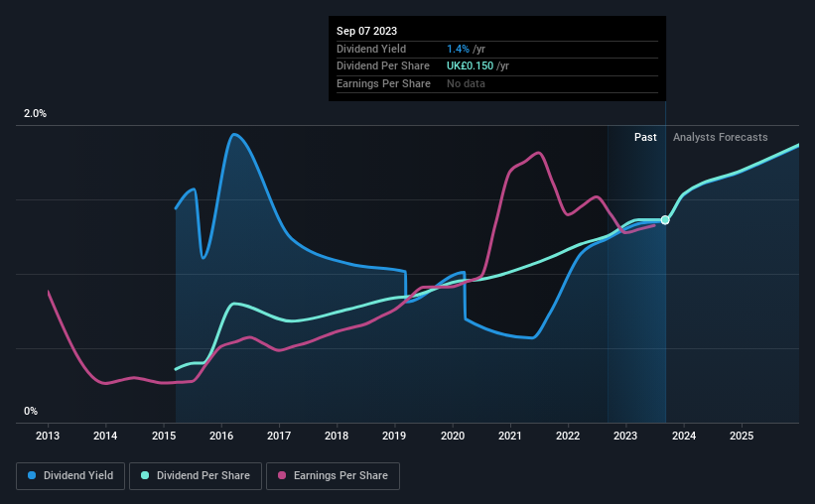Click the 2013 x-axis label
The image size is (815, 504).
click(48, 436)
